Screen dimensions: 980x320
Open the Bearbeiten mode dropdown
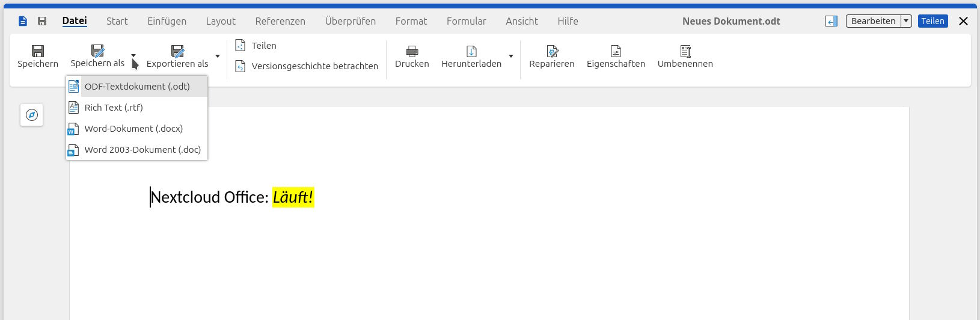(906, 21)
